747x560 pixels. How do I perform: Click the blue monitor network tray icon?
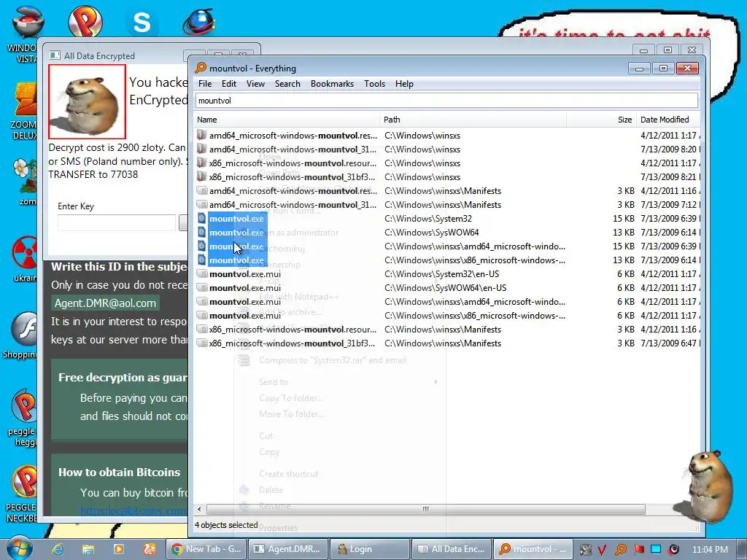pyautogui.click(x=656, y=550)
